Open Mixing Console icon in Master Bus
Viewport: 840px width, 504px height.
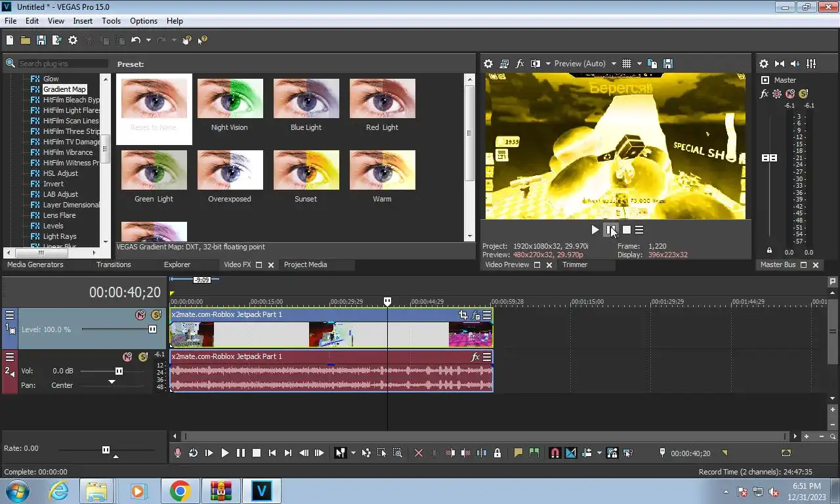(811, 64)
